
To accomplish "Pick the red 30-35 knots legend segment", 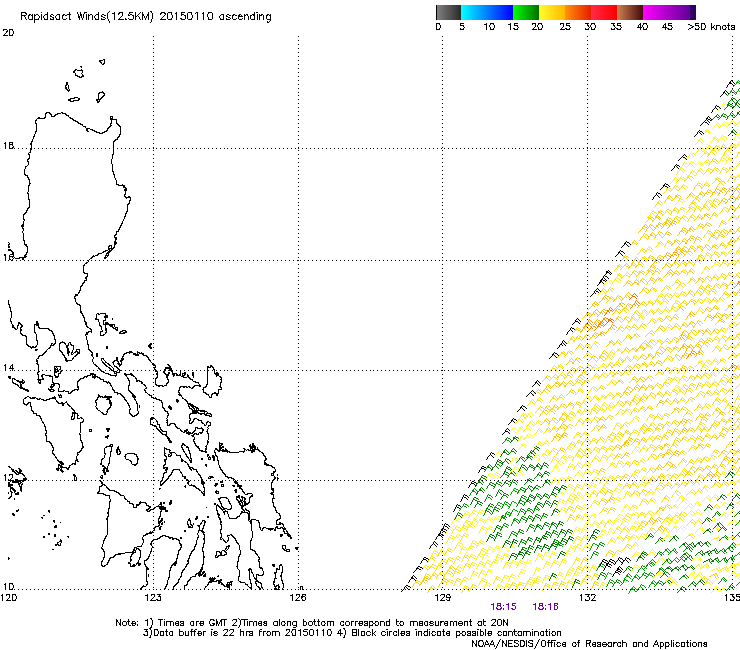I will tap(604, 12).
